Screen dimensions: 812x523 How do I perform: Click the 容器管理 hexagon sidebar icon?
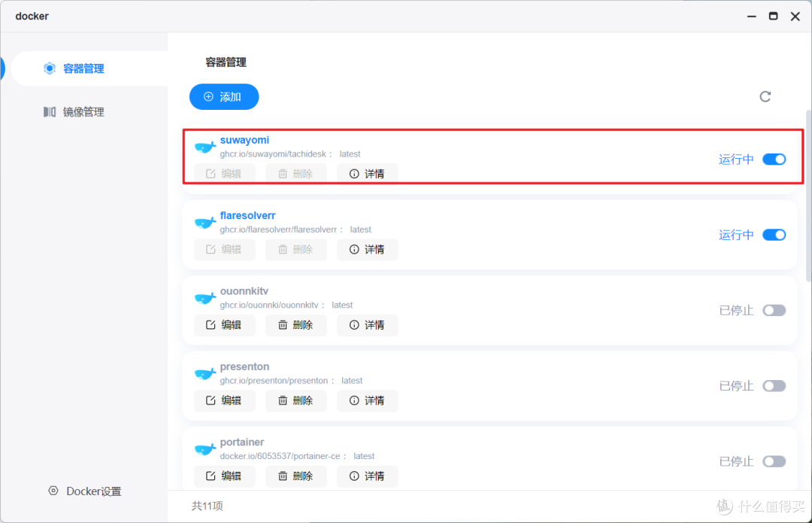click(x=49, y=68)
